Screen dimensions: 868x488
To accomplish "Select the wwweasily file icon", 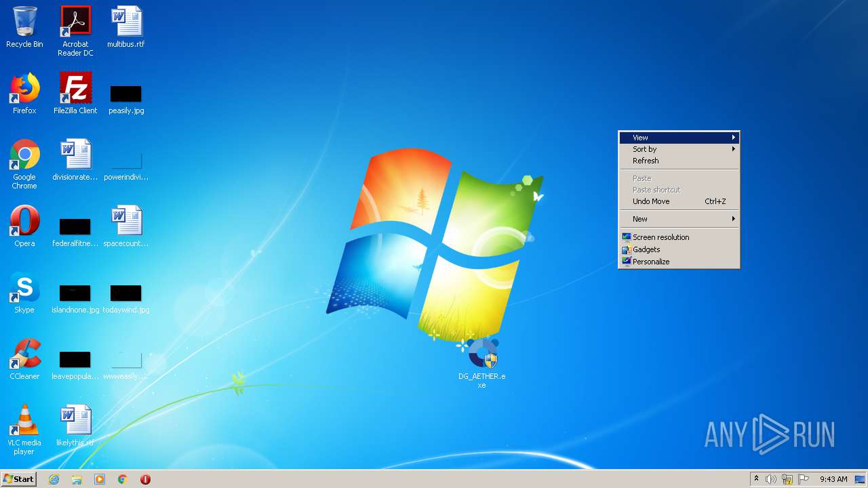I will coord(126,365).
